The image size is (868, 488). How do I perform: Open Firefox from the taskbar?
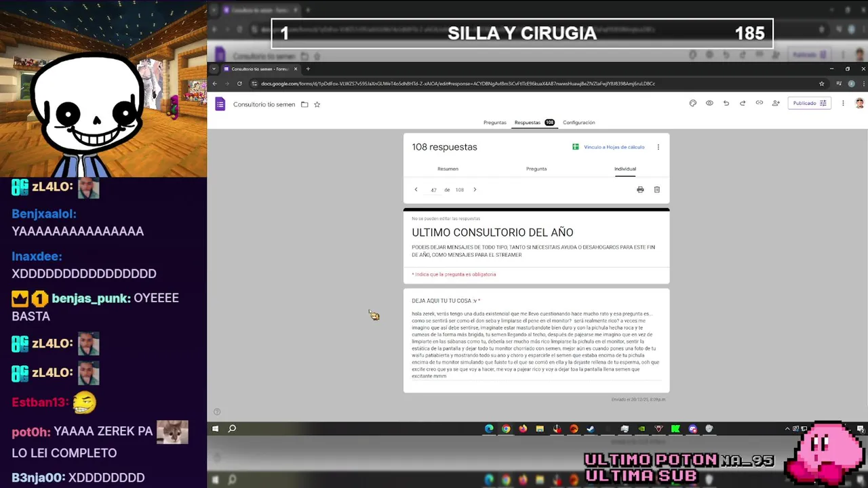523,428
